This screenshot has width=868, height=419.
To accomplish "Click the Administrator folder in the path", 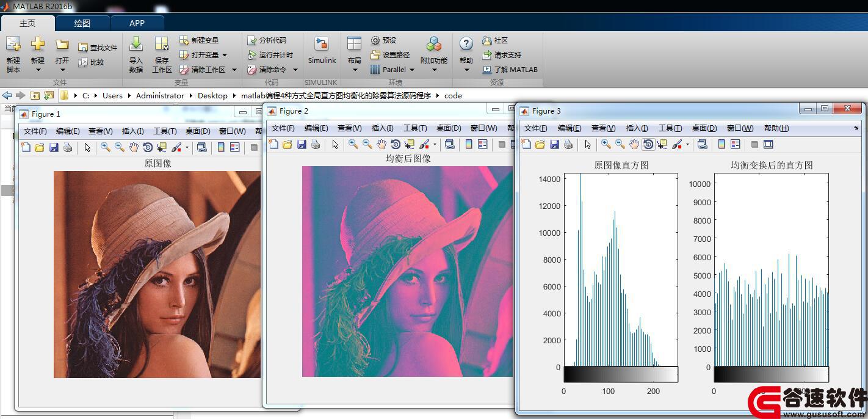I will tap(160, 95).
